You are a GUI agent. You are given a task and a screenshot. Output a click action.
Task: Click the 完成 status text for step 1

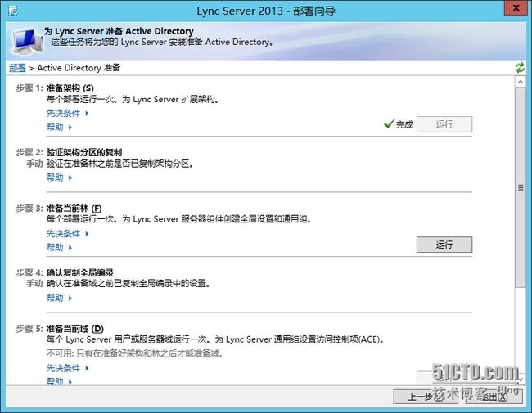[404, 124]
